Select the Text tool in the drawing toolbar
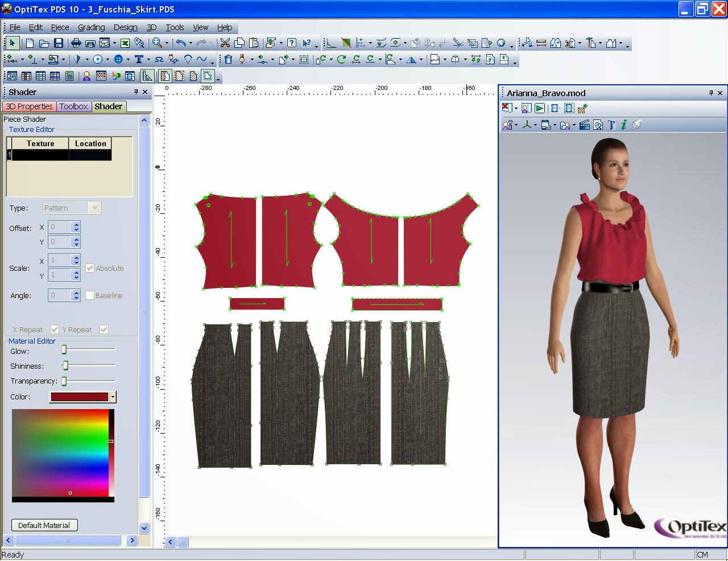728x561 pixels. (139, 59)
